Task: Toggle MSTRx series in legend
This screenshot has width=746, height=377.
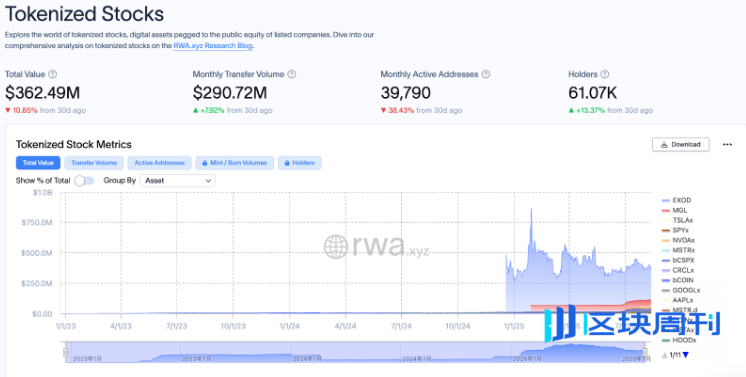Action: 678,250
